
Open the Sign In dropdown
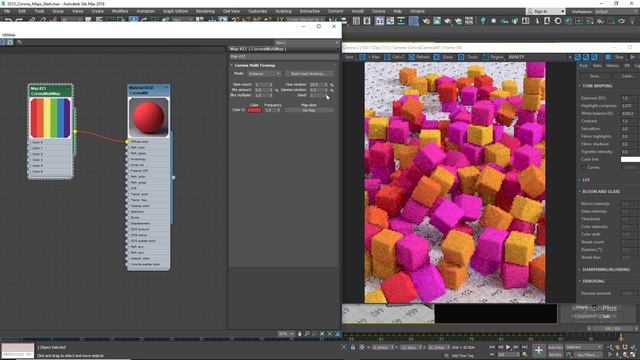(545, 11)
